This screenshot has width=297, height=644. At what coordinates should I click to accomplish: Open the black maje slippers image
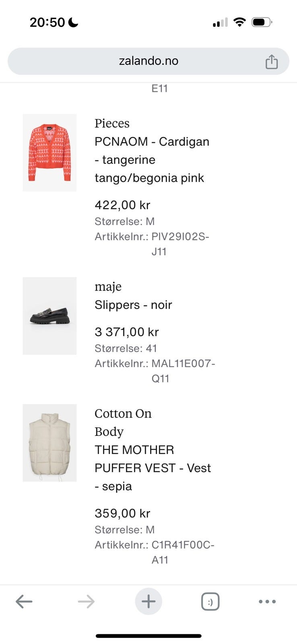point(49,316)
